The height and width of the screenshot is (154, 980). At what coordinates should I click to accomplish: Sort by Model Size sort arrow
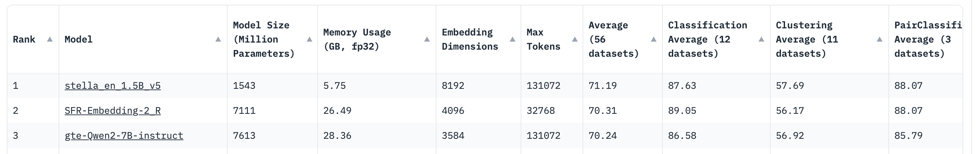coord(309,39)
